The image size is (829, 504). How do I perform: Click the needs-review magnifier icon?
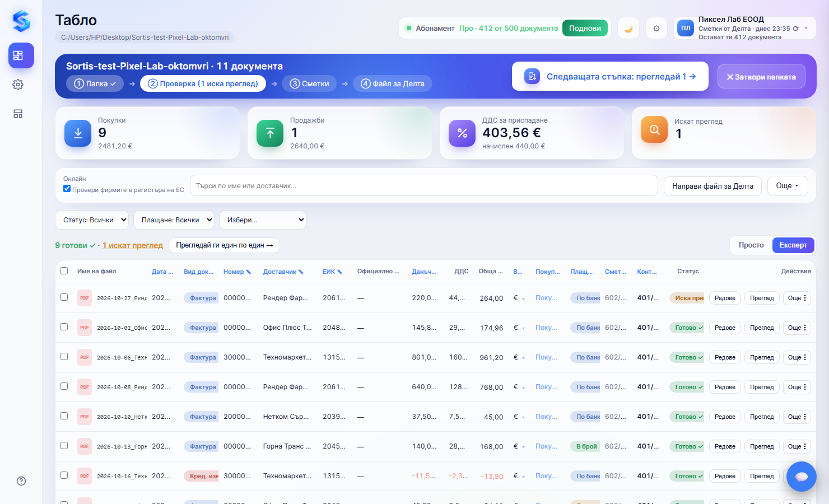click(654, 129)
